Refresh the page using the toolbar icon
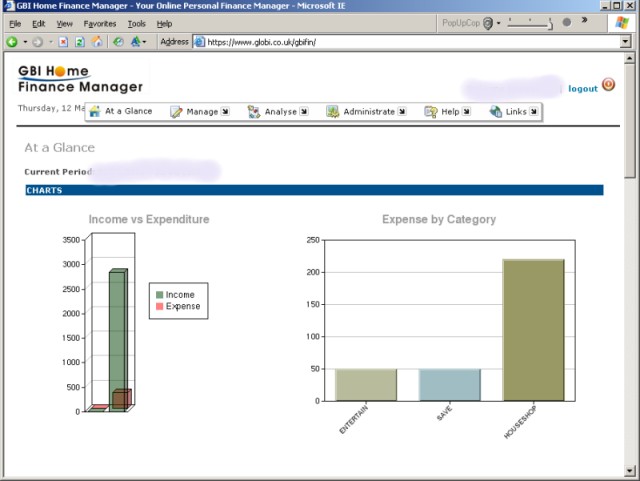The width and height of the screenshot is (640, 481). tap(80, 42)
